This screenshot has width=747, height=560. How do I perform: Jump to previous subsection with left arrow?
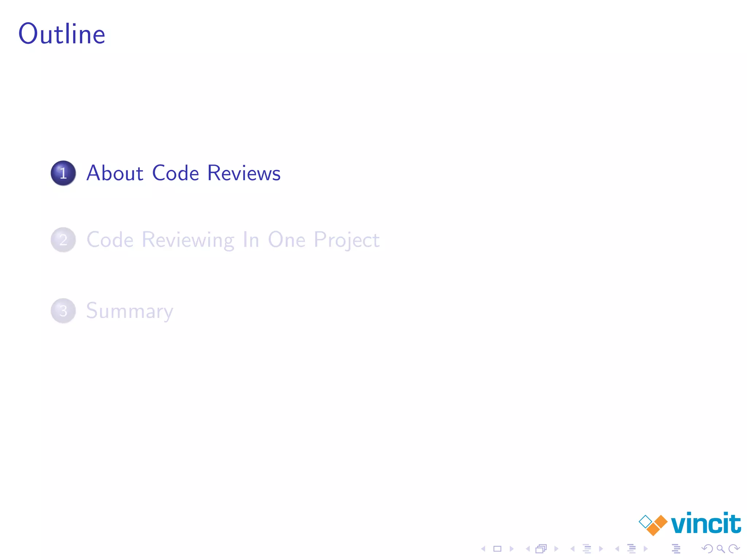click(x=573, y=549)
